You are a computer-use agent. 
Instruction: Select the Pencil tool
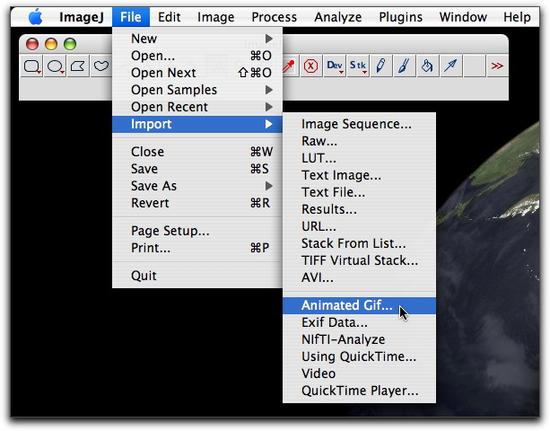point(381,66)
